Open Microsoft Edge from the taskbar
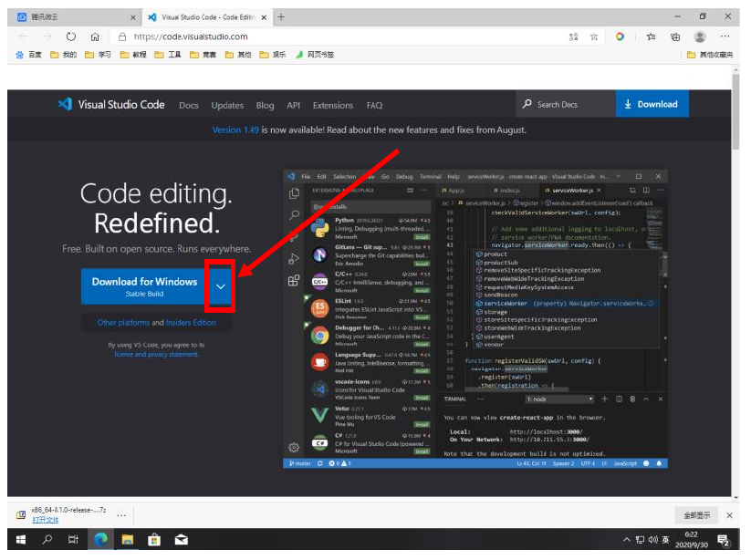This screenshot has width=751, height=560. pos(100,540)
